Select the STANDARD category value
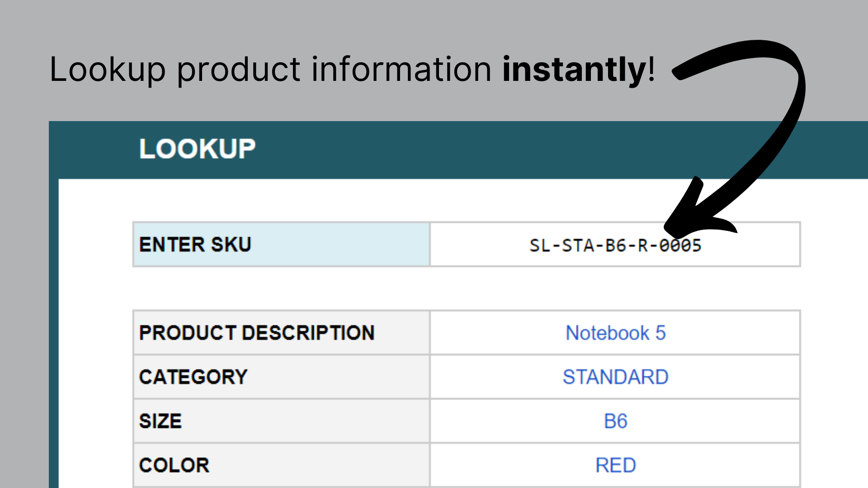This screenshot has height=488, width=868. [x=615, y=377]
